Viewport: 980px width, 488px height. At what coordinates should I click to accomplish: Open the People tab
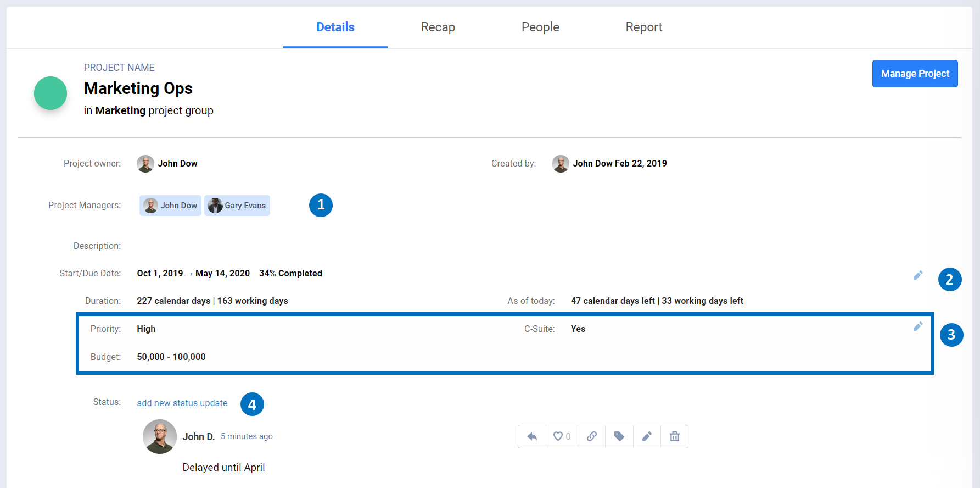pos(540,27)
